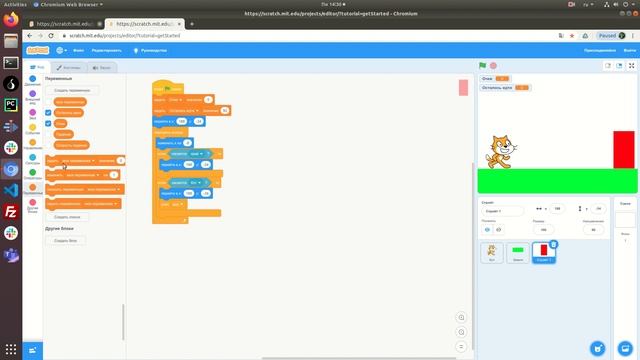Switch to the Костюмы tab
This screenshot has width=640, height=360.
tap(69, 68)
